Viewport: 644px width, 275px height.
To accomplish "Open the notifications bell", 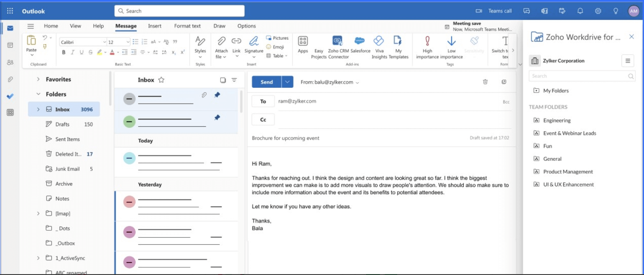I will tap(580, 11).
